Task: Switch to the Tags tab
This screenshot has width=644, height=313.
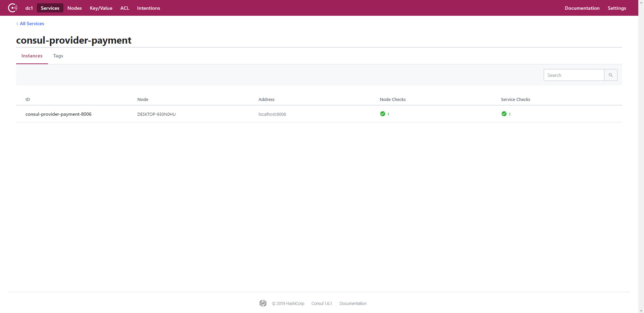Action: click(58, 56)
